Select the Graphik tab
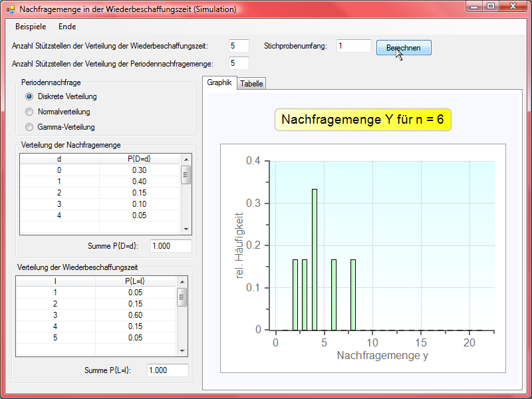 (x=219, y=83)
